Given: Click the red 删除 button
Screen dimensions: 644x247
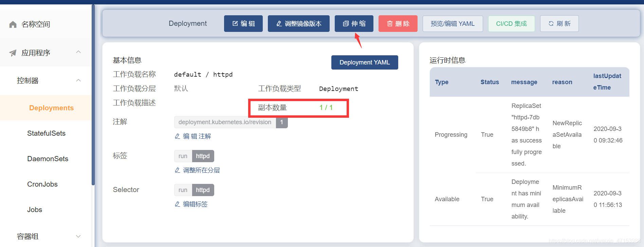Looking at the screenshot, I should [x=398, y=24].
